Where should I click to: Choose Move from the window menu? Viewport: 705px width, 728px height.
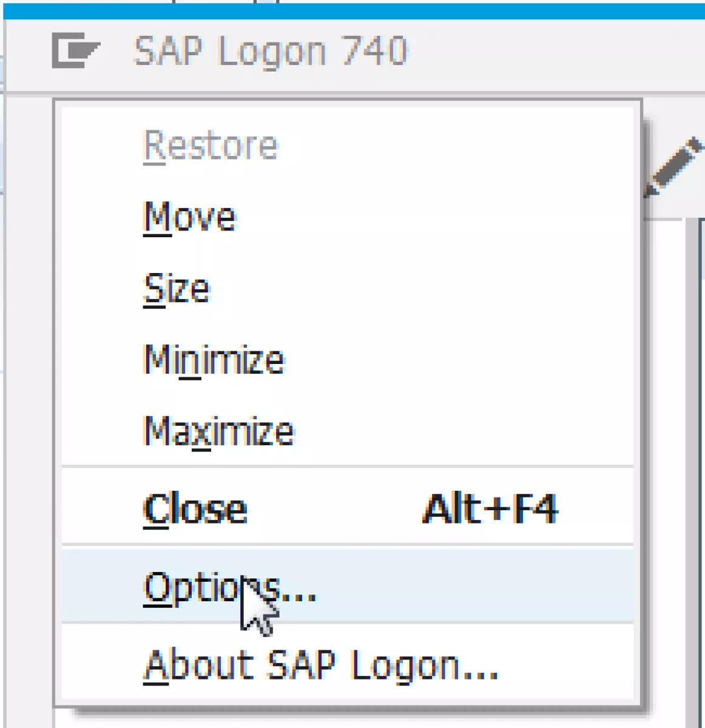tap(348, 217)
